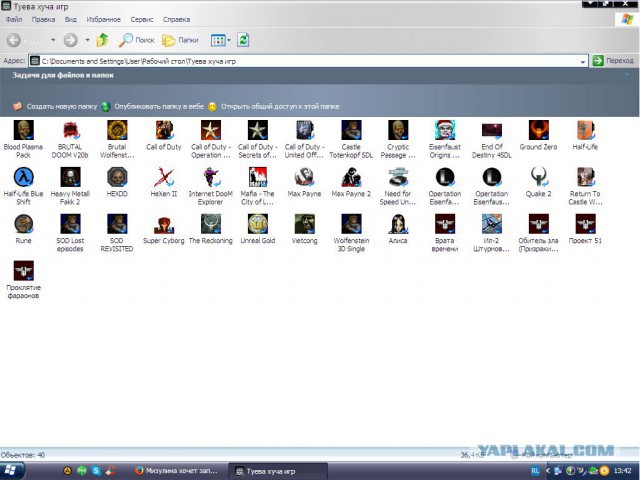640x480 pixels.
Task: Go up one folder level
Action: click(102, 40)
